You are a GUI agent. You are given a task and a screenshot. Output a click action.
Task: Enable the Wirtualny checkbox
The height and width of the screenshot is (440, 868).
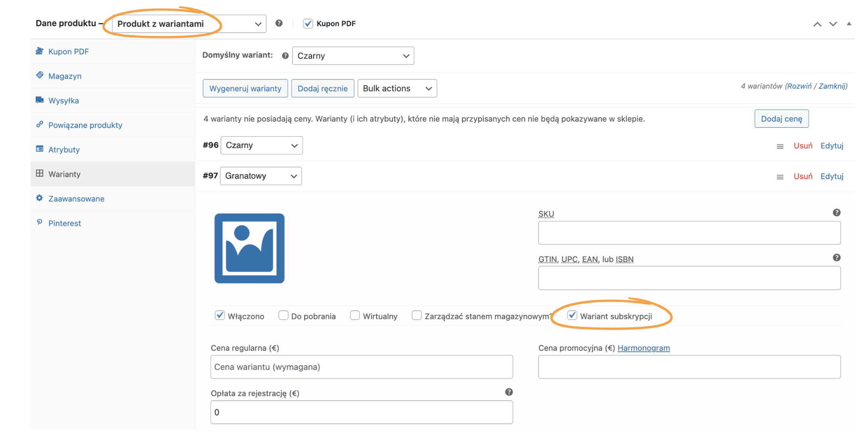pyautogui.click(x=355, y=315)
